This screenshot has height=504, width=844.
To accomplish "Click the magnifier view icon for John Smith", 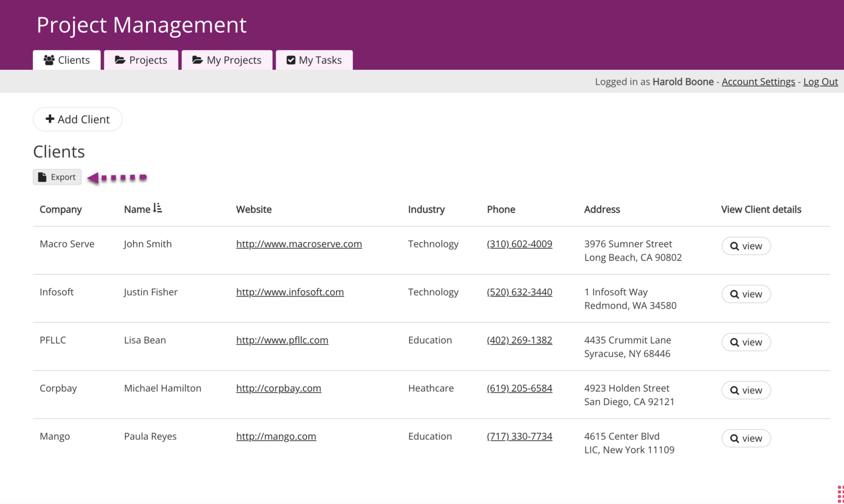I will (734, 246).
